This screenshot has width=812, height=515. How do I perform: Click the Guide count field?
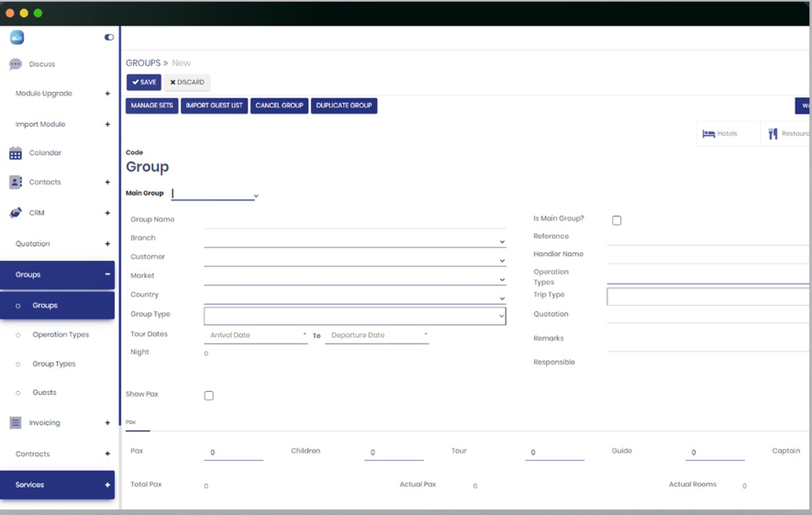point(715,453)
